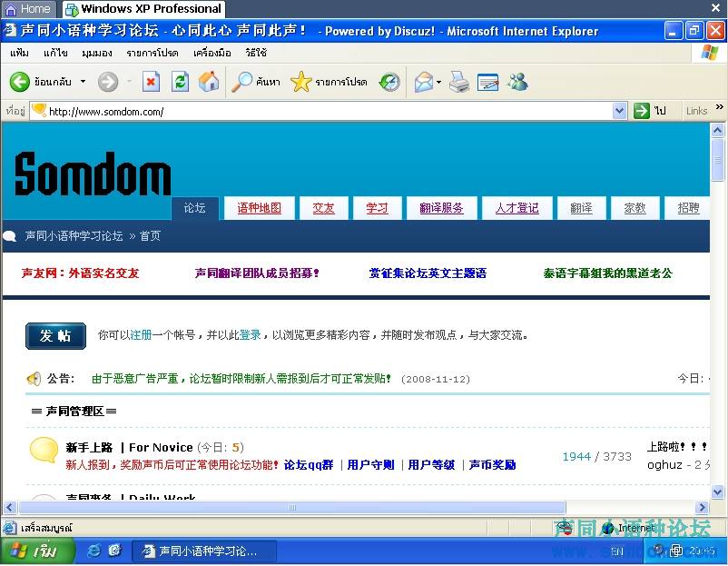Click the 声同小语种学习论... taskbar window button
This screenshot has width=728, height=566.
pos(204,551)
